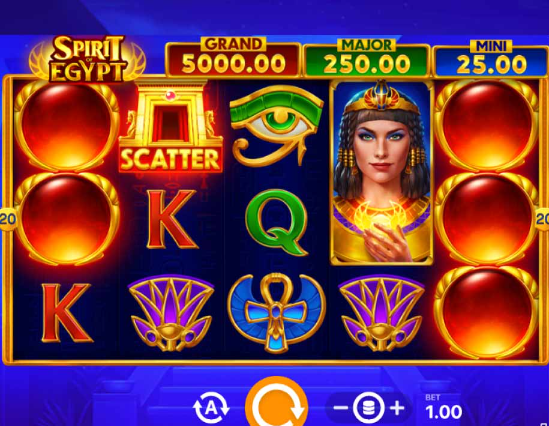
Task: Click the red K in bottom-left reel
Action: [67, 313]
